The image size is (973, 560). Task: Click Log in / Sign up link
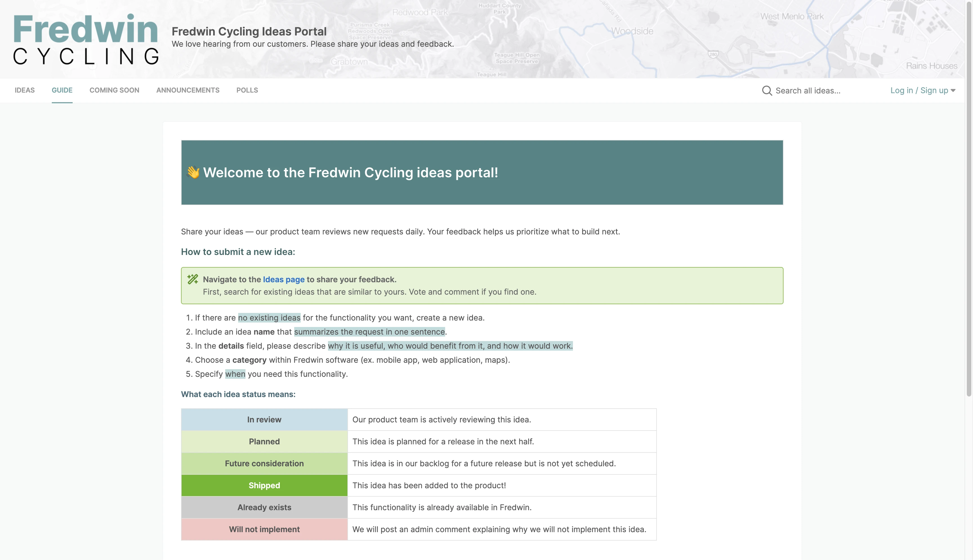click(x=919, y=90)
